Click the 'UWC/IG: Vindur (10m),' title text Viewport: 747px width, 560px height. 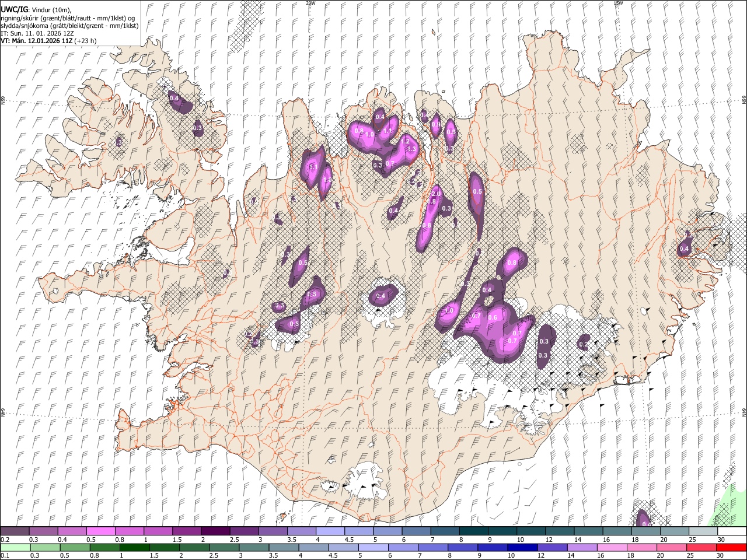click(x=36, y=9)
